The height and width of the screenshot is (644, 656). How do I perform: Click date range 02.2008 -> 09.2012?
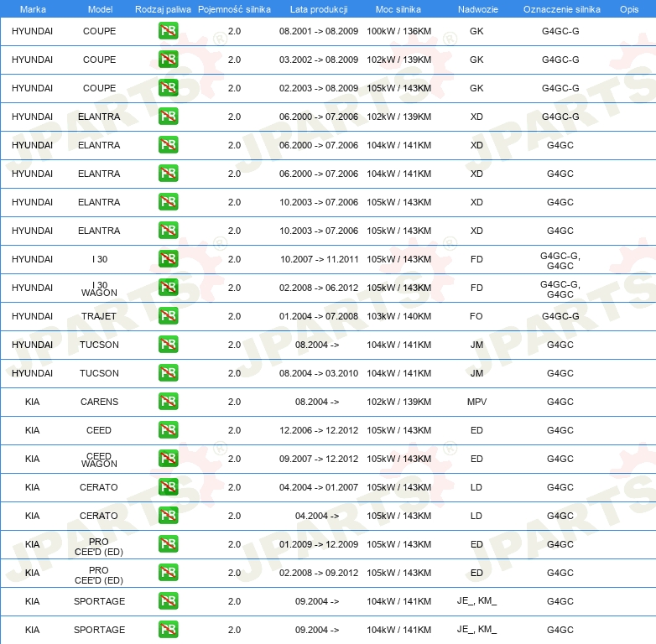[319, 573]
